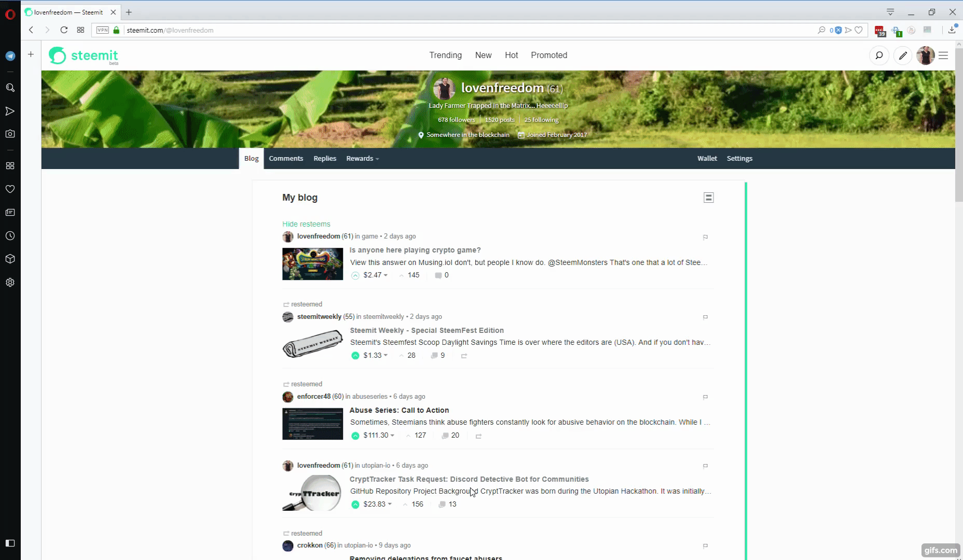Expand the 145 votes list
Viewport: 963px width, 560px height.
click(409, 275)
